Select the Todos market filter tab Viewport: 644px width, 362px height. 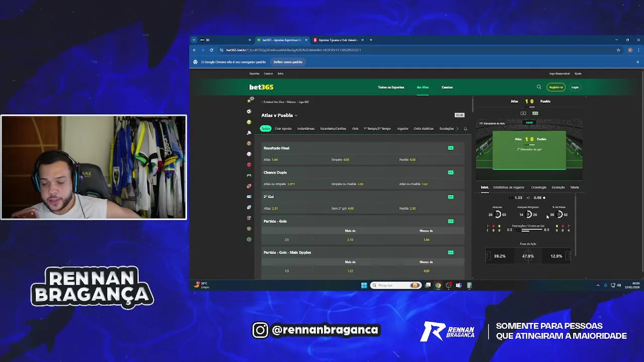coord(265,129)
